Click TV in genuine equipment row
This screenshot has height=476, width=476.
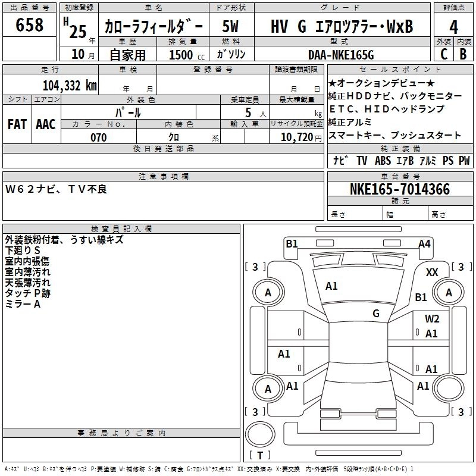pos(362,161)
